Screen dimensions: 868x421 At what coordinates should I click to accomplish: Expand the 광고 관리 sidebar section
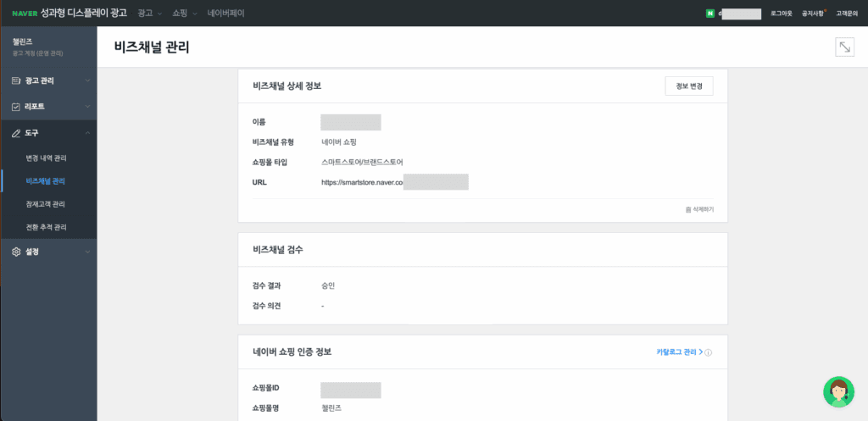[x=87, y=80]
